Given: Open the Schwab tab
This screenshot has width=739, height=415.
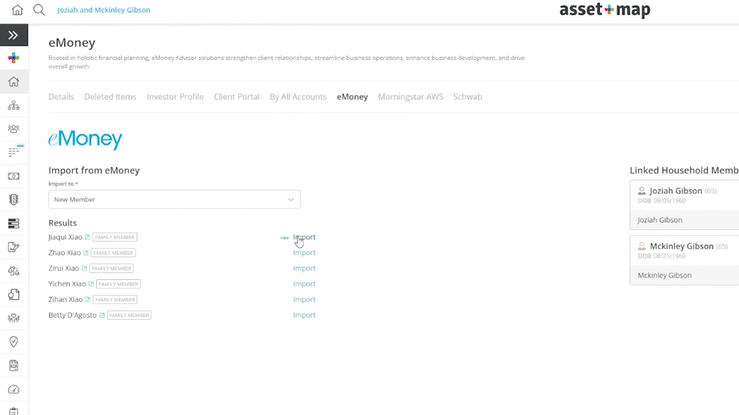Looking at the screenshot, I should pos(468,97).
